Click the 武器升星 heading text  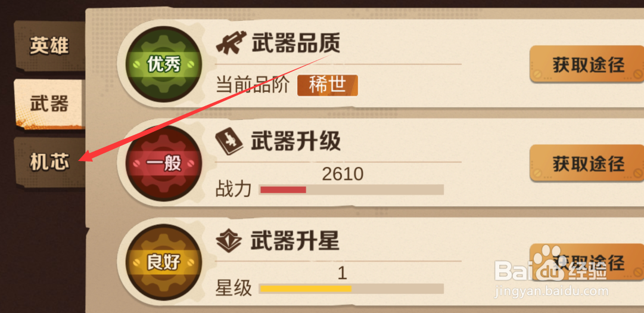tap(295, 241)
